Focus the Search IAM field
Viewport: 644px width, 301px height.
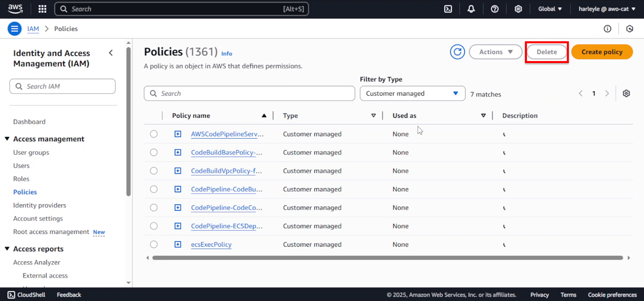pos(62,87)
